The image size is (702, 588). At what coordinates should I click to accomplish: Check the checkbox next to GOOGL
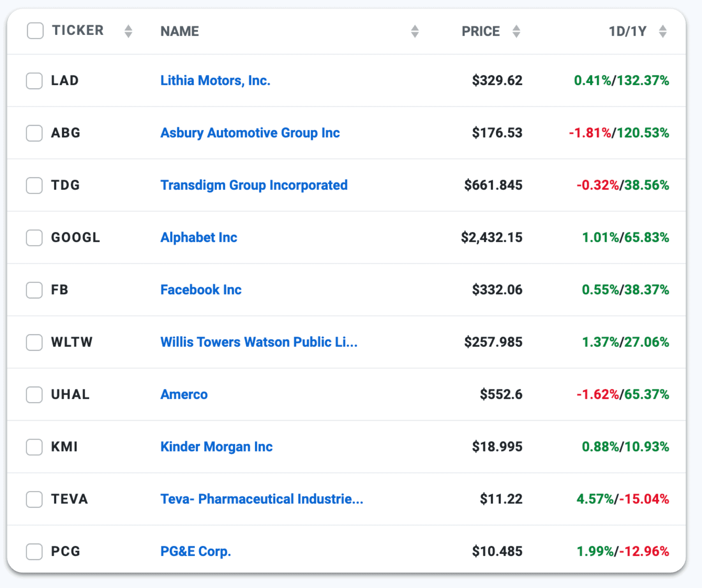(x=34, y=238)
